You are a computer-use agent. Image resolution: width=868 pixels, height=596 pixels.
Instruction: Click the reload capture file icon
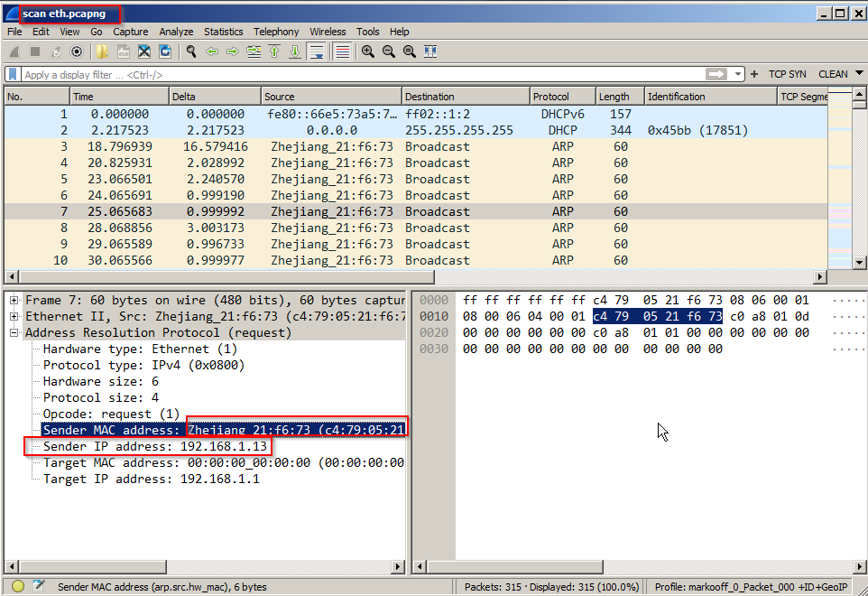(165, 51)
